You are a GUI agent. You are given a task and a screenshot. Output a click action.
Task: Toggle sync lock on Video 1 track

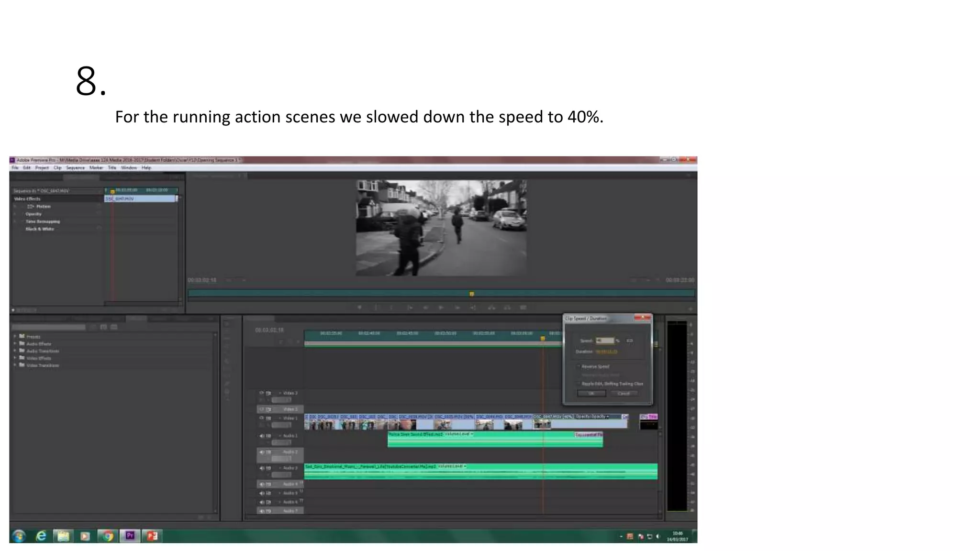tap(268, 418)
